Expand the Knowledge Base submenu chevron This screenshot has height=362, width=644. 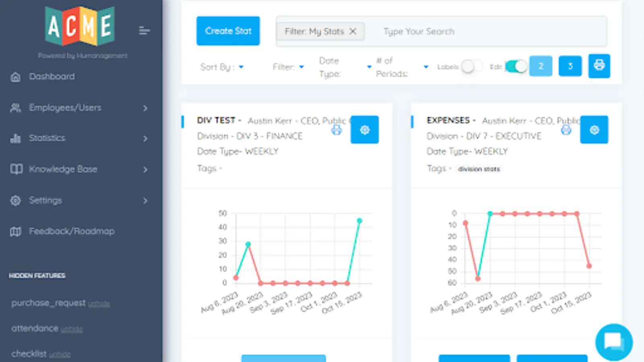click(145, 169)
